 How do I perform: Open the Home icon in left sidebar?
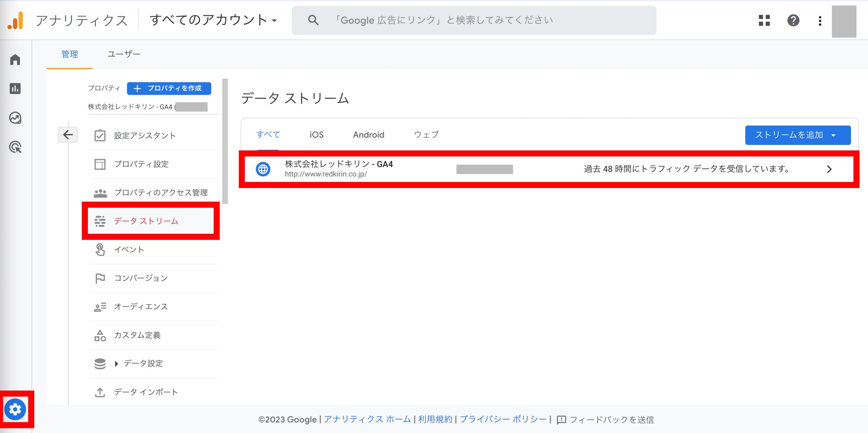15,59
